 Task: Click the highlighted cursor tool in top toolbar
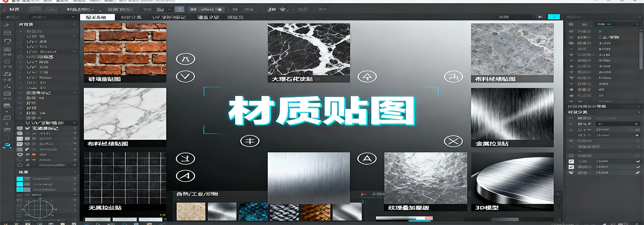pos(180,9)
